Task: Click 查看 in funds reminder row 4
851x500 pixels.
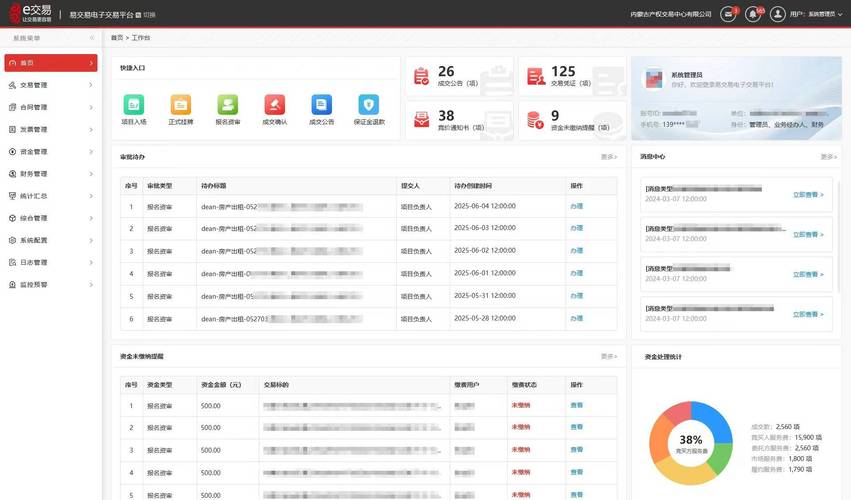Action: (576, 472)
